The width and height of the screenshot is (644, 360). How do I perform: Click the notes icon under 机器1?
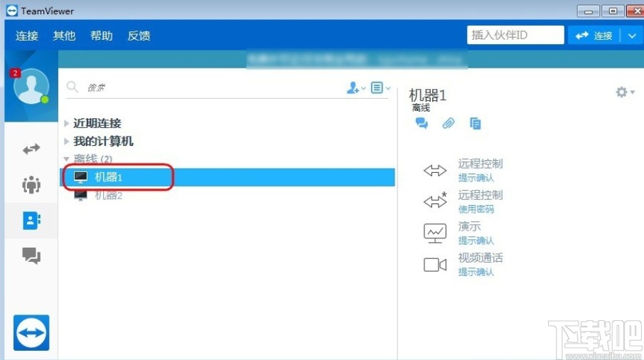click(x=476, y=123)
